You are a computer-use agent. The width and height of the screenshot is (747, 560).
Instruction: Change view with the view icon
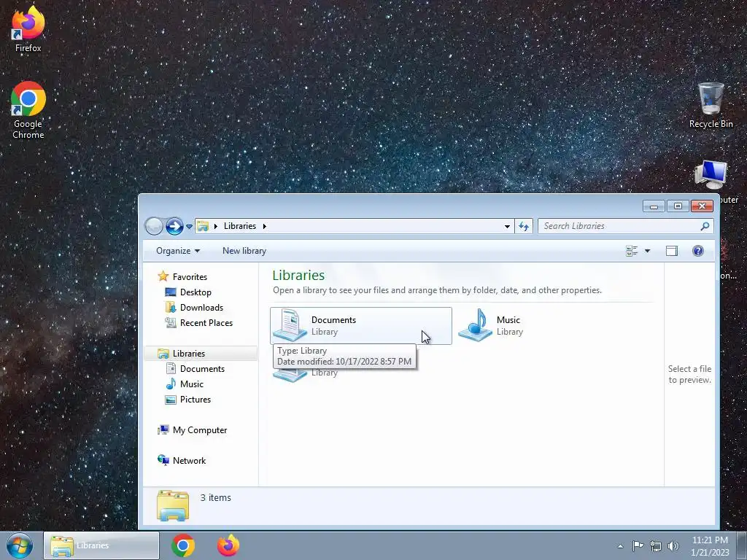(x=632, y=251)
